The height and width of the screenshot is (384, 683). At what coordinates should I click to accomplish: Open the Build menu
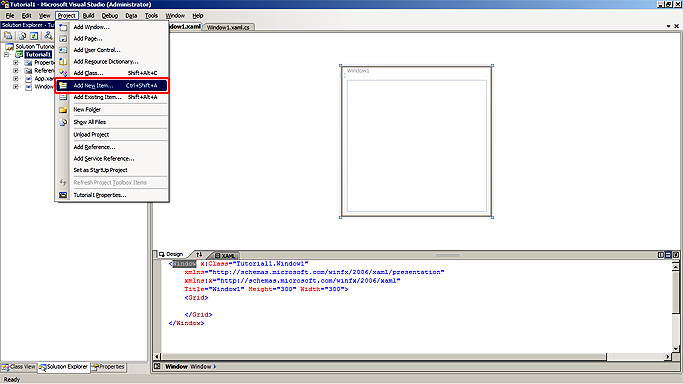(x=88, y=16)
